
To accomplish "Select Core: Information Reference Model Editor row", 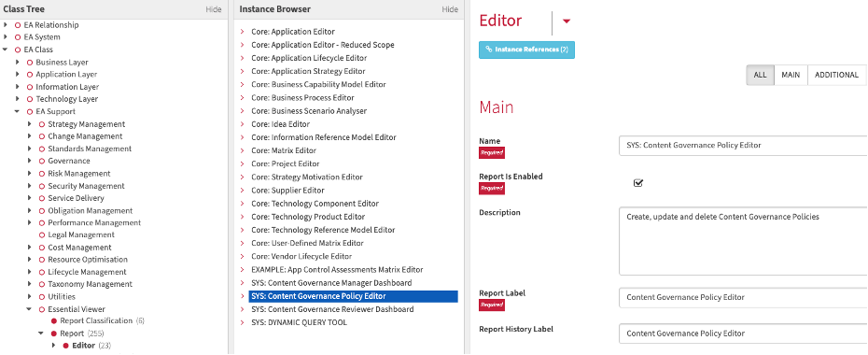I will click(x=323, y=137).
